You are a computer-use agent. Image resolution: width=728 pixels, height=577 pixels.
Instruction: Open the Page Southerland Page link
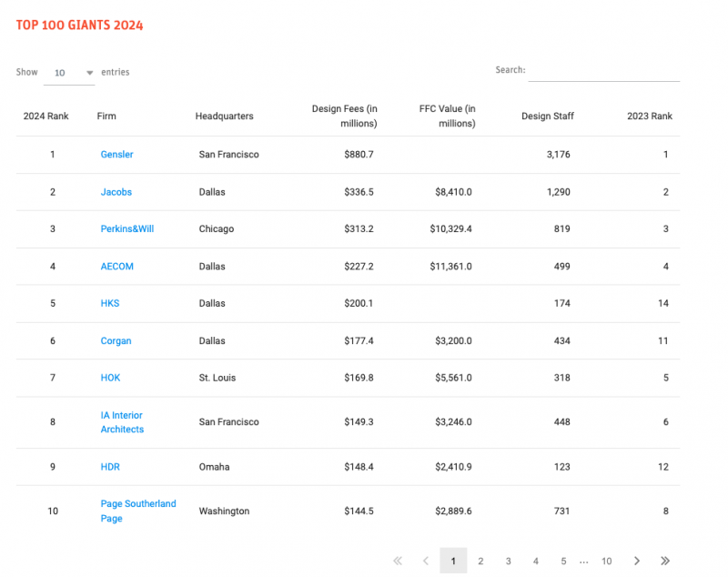[x=138, y=511]
